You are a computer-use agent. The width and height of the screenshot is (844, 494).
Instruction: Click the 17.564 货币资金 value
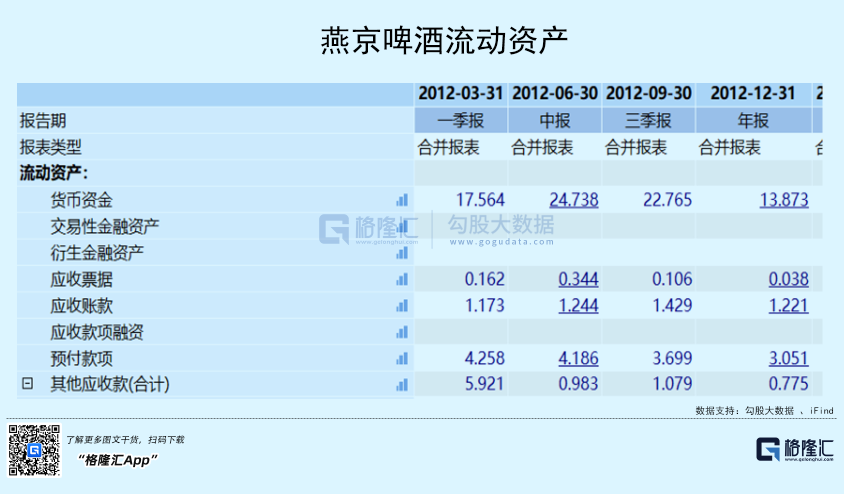coord(480,200)
